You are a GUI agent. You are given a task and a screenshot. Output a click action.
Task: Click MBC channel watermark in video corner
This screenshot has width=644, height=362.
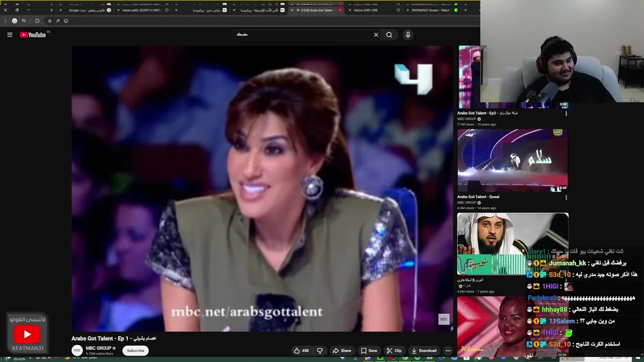444,319
